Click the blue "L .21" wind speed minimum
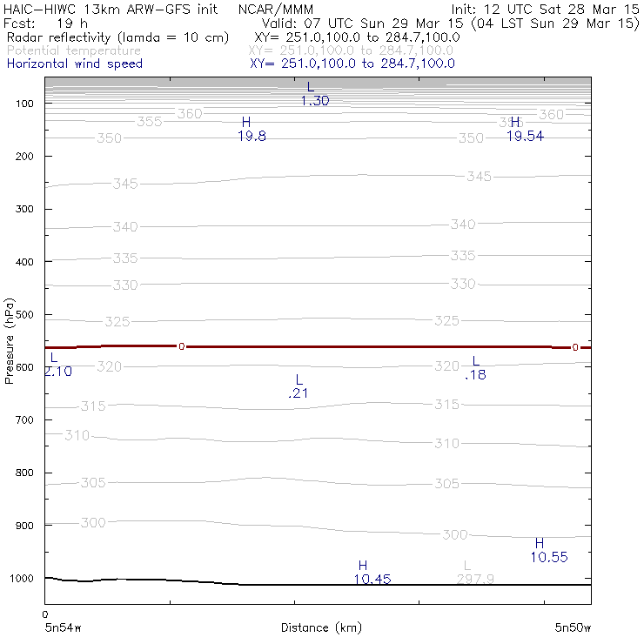This screenshot has width=644, height=644. [299, 386]
